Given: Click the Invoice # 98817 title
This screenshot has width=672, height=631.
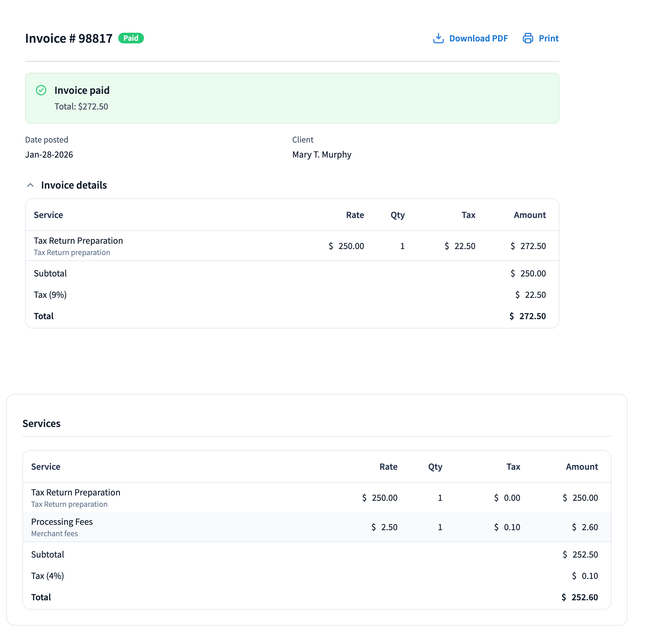Looking at the screenshot, I should 68,38.
